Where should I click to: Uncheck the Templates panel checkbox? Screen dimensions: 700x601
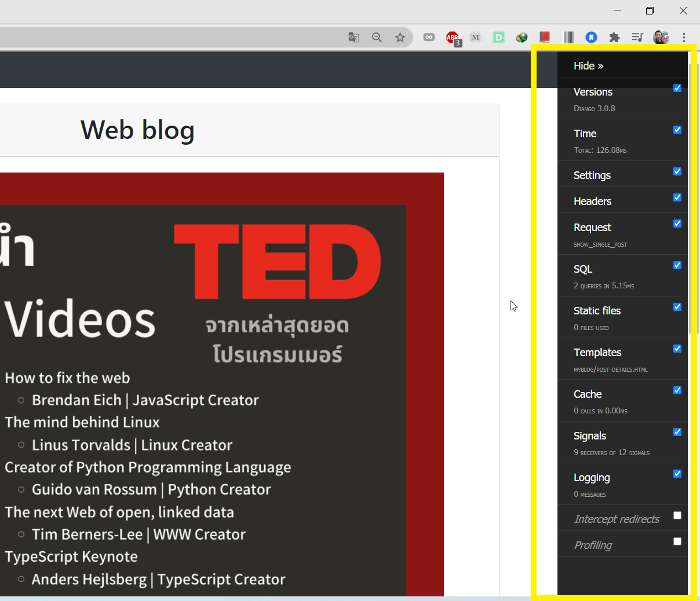[677, 349]
